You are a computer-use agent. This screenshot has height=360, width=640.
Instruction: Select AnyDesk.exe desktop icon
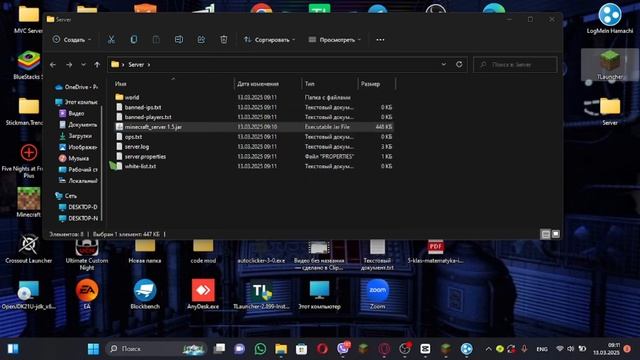203,294
